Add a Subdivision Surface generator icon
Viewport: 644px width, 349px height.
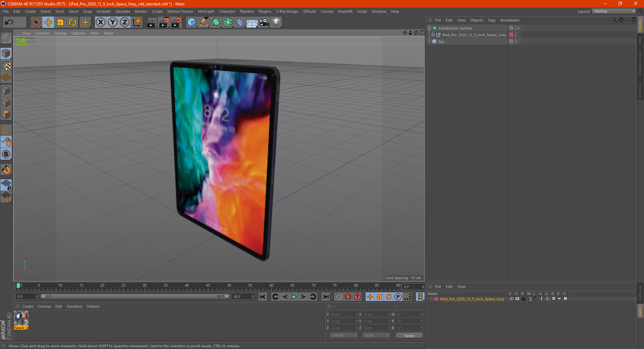click(x=216, y=22)
